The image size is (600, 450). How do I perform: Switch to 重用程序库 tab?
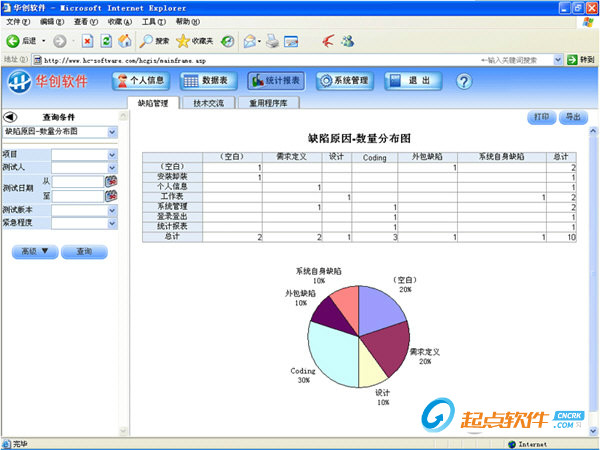269,103
